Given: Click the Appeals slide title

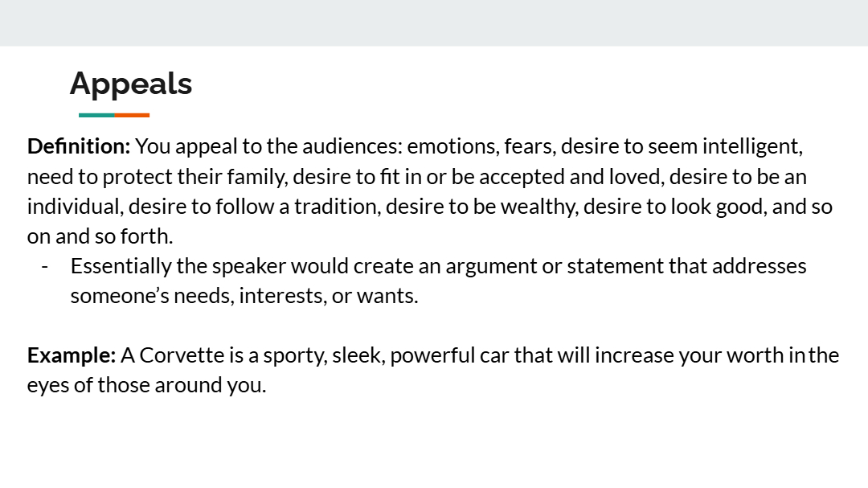Looking at the screenshot, I should tap(131, 84).
